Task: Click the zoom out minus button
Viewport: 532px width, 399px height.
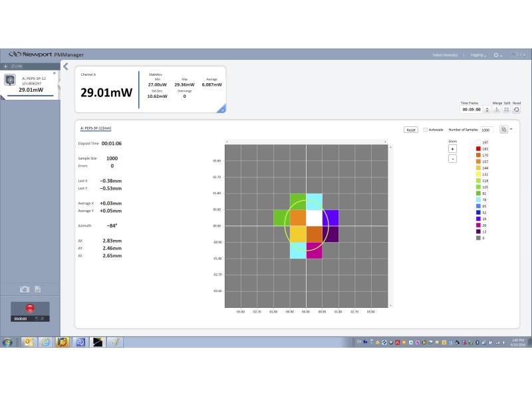Action: tap(453, 159)
